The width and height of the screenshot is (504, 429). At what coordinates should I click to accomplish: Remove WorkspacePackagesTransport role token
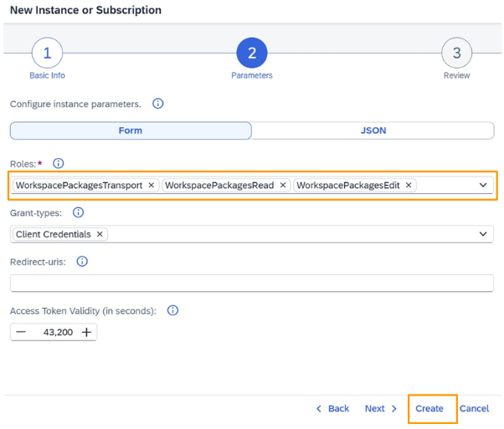tap(151, 186)
